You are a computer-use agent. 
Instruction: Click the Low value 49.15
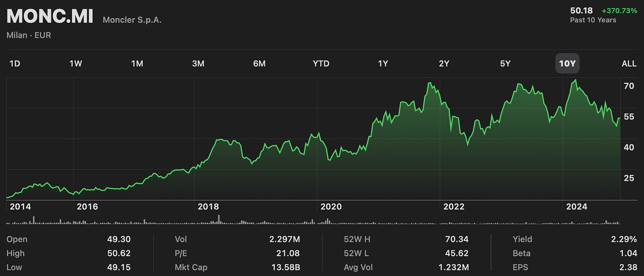(x=119, y=268)
